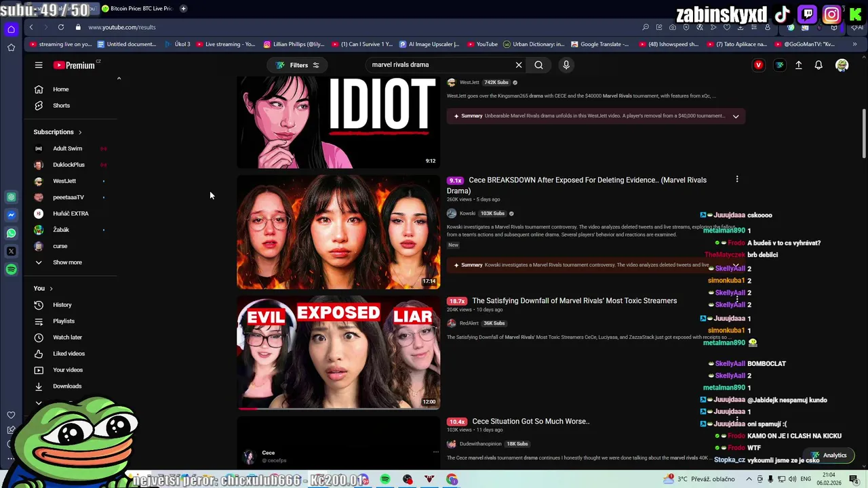Viewport: 868px width, 488px height.
Task: Open Spotify in the browser sidebar
Action: click(x=11, y=270)
